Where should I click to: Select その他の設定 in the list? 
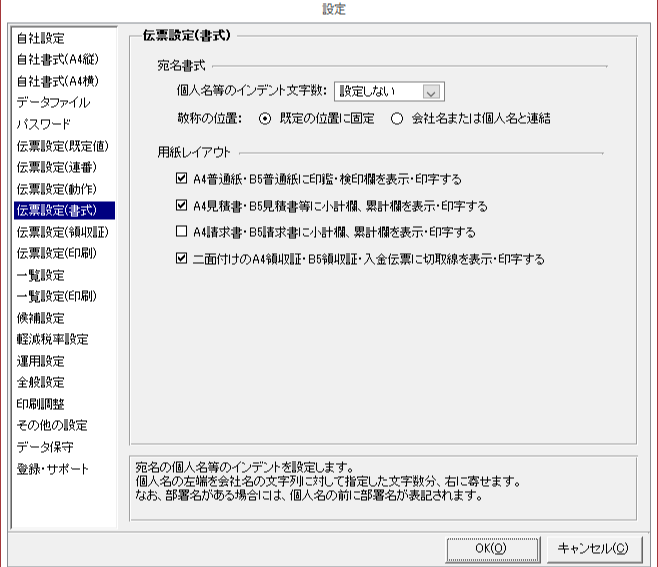52,425
